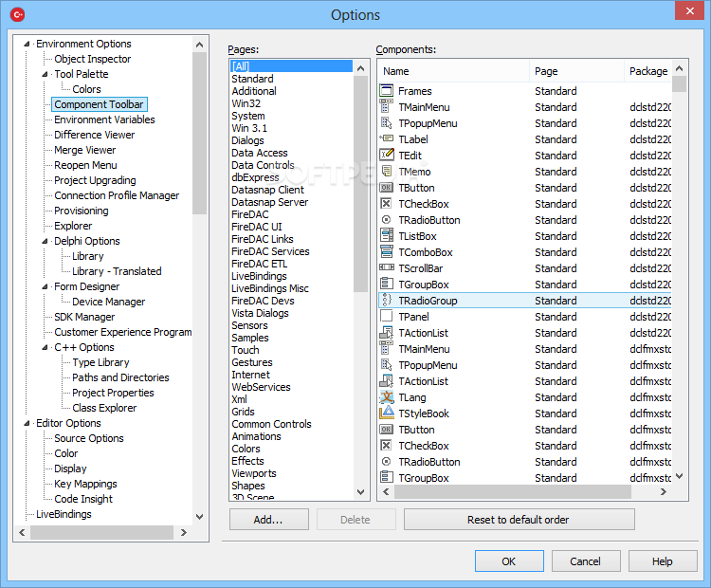
Task: Select Key Mappings under Editor Options
Action: tap(85, 484)
